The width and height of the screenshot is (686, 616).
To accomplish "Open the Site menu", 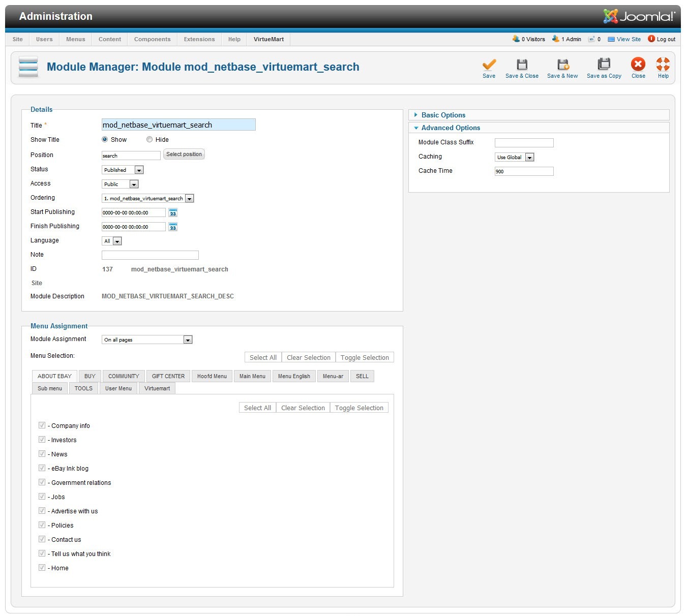I will [18, 39].
